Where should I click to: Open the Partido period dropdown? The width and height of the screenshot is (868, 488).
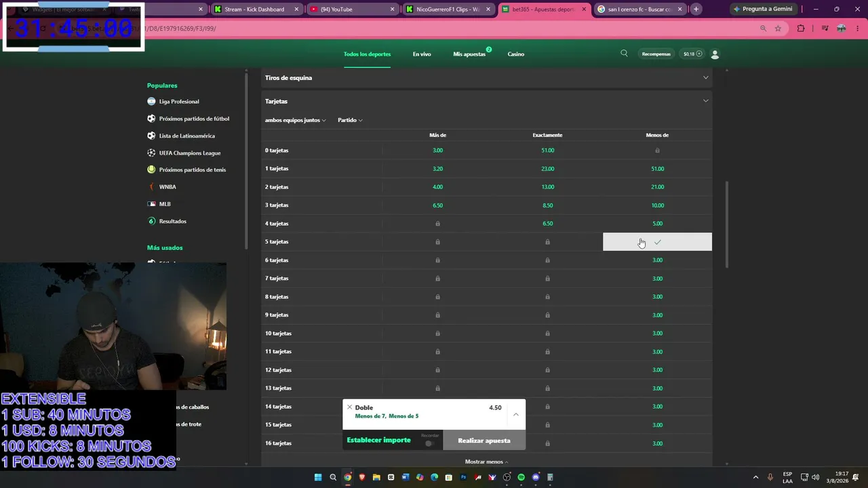pyautogui.click(x=350, y=120)
